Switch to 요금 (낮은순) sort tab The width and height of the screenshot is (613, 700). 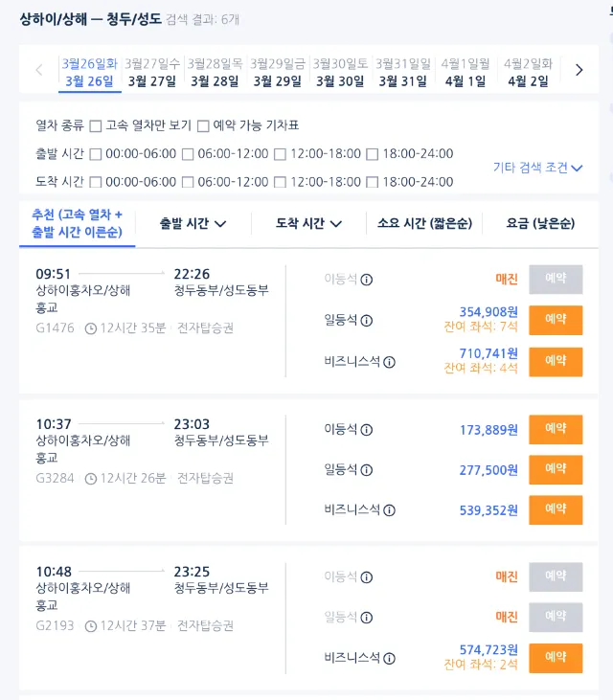coord(540,223)
